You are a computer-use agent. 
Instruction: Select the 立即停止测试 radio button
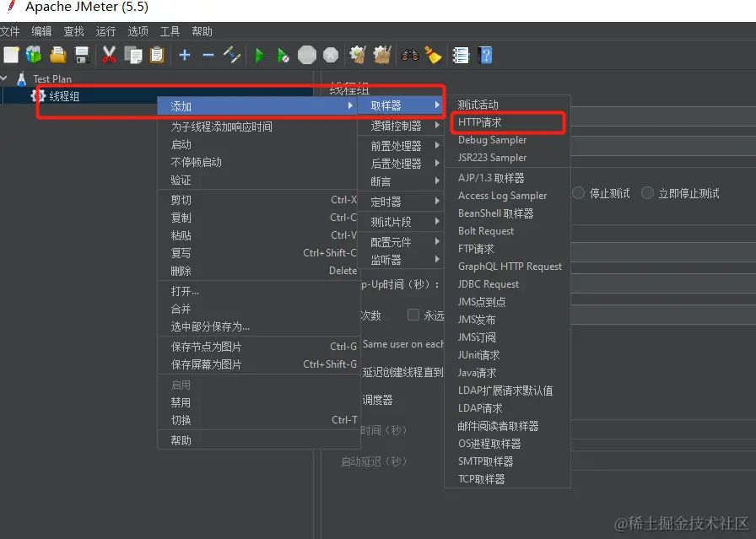647,193
